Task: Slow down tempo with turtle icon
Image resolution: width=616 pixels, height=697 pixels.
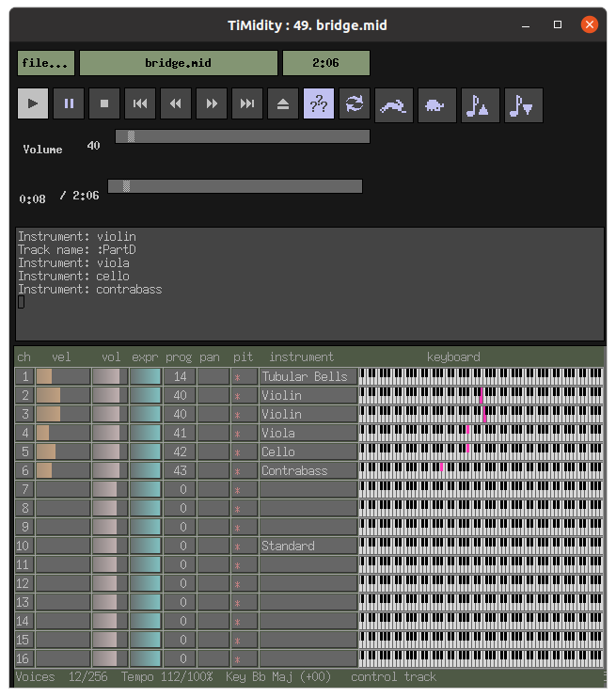Action: click(437, 105)
